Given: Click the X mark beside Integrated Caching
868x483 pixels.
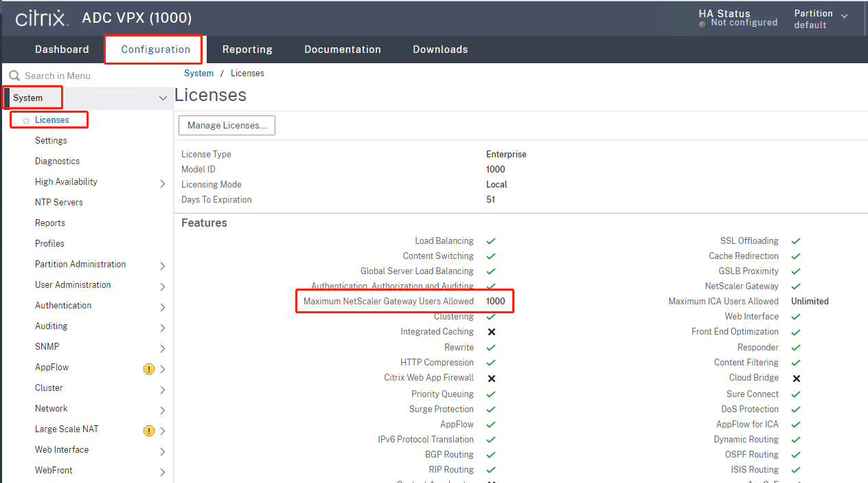Looking at the screenshot, I should click(x=490, y=331).
